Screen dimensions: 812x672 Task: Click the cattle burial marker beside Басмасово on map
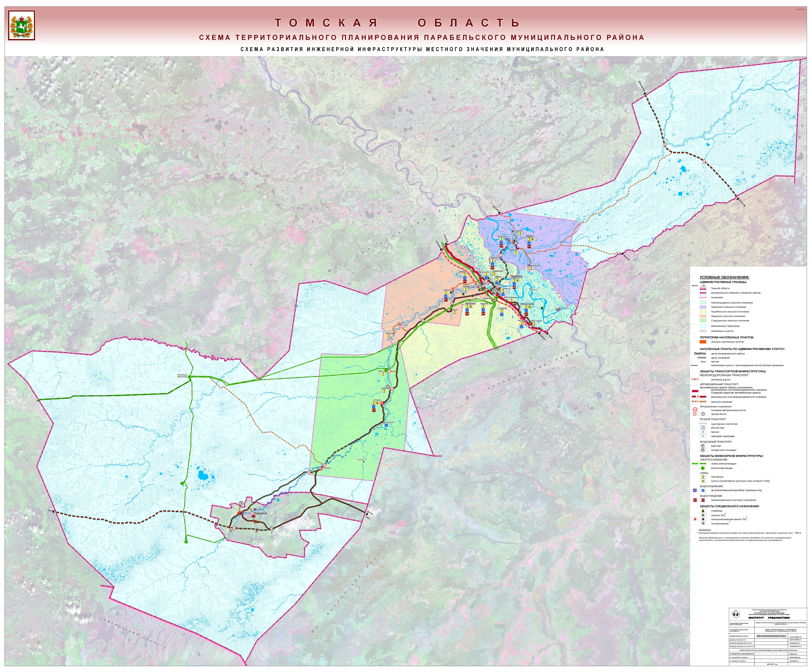point(557,309)
